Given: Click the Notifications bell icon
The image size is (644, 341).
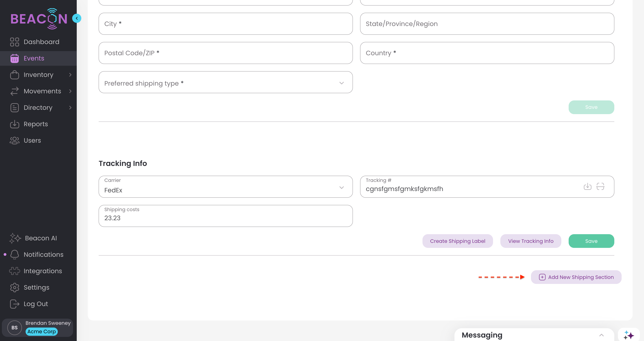Looking at the screenshot, I should pyautogui.click(x=14, y=254).
